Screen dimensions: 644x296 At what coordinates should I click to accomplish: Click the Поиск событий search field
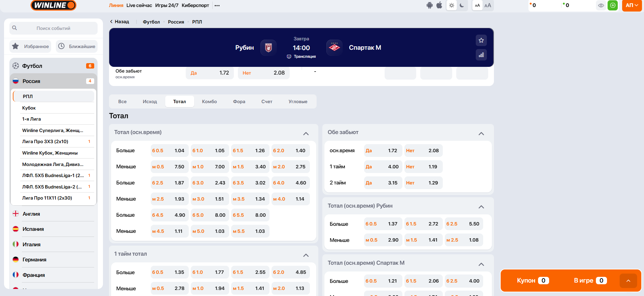(x=53, y=28)
